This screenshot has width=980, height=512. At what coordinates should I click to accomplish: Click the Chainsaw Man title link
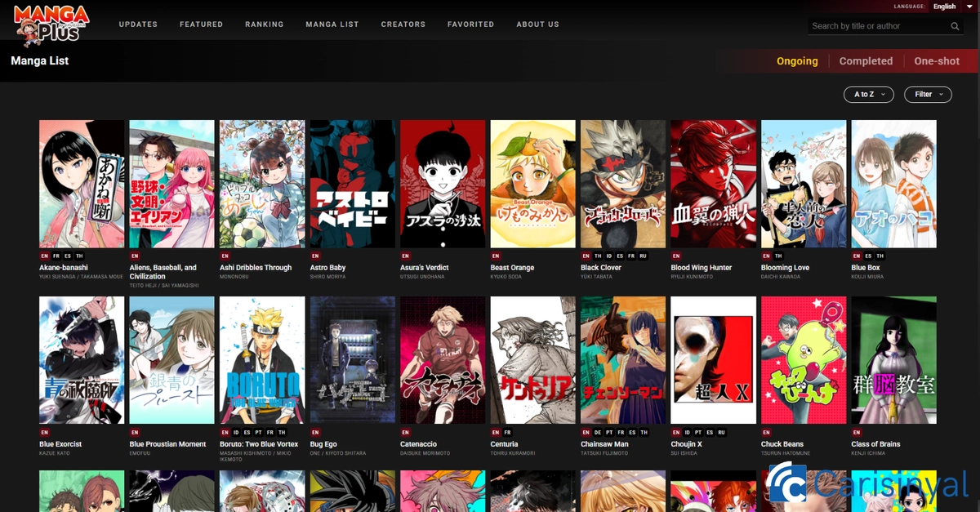pos(604,444)
